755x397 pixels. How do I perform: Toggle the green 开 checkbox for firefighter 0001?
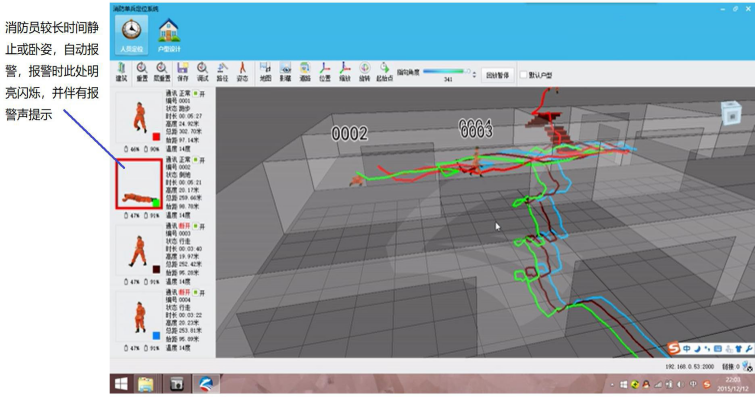(196, 93)
